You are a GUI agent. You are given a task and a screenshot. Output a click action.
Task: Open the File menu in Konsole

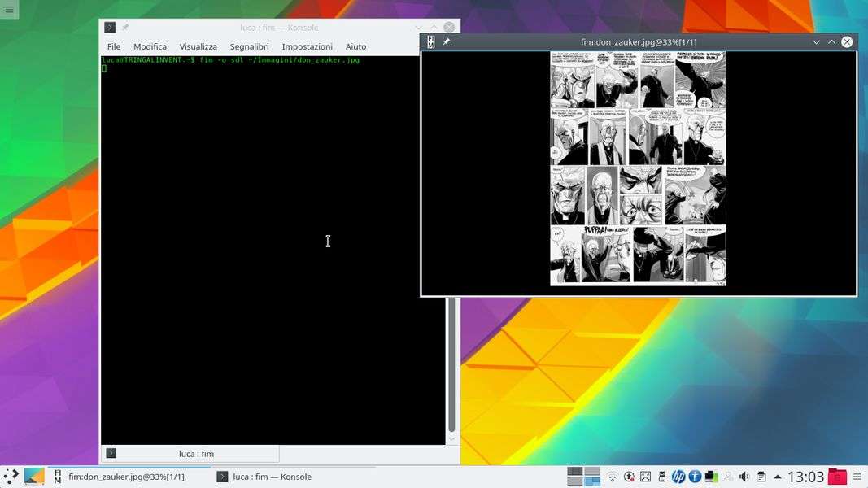click(x=113, y=46)
